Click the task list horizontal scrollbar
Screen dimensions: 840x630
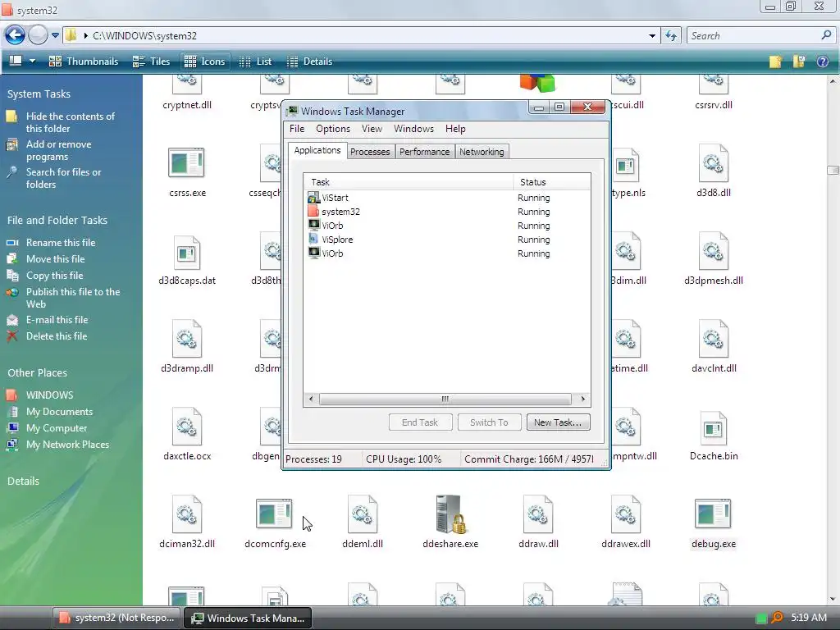445,399
